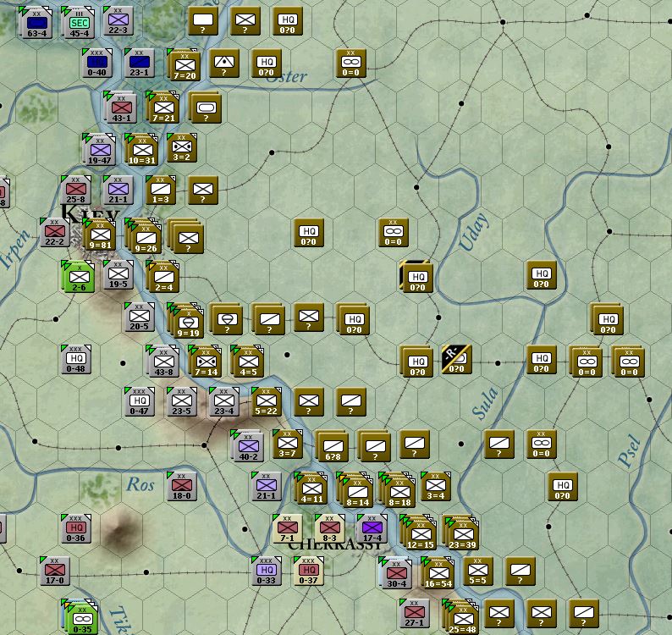Select the tan 7-1 division at Cherkassy

click(287, 528)
